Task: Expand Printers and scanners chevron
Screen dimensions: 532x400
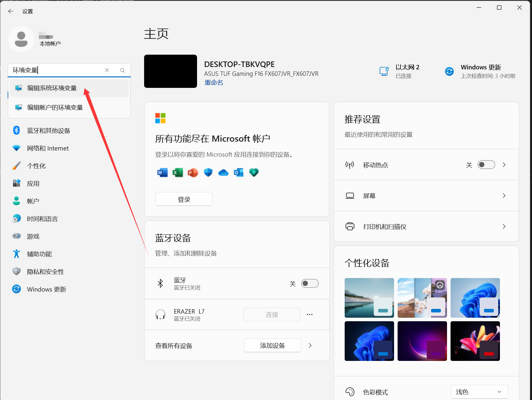Action: point(504,227)
